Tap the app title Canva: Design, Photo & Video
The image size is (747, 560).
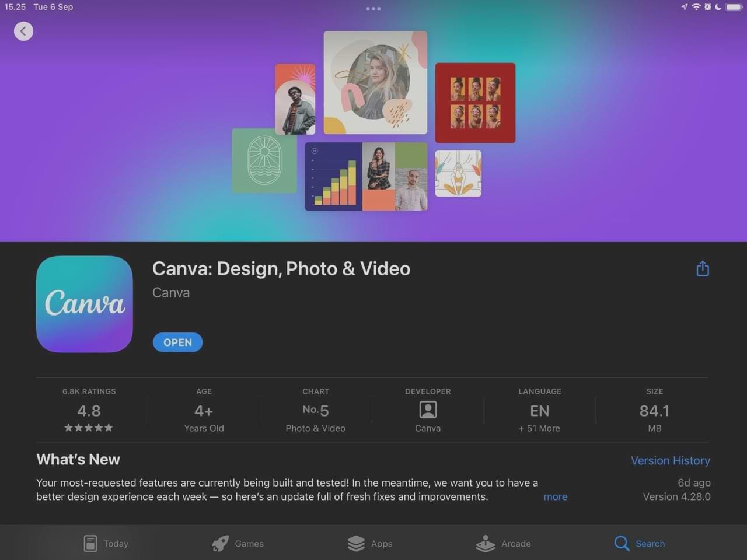(281, 269)
